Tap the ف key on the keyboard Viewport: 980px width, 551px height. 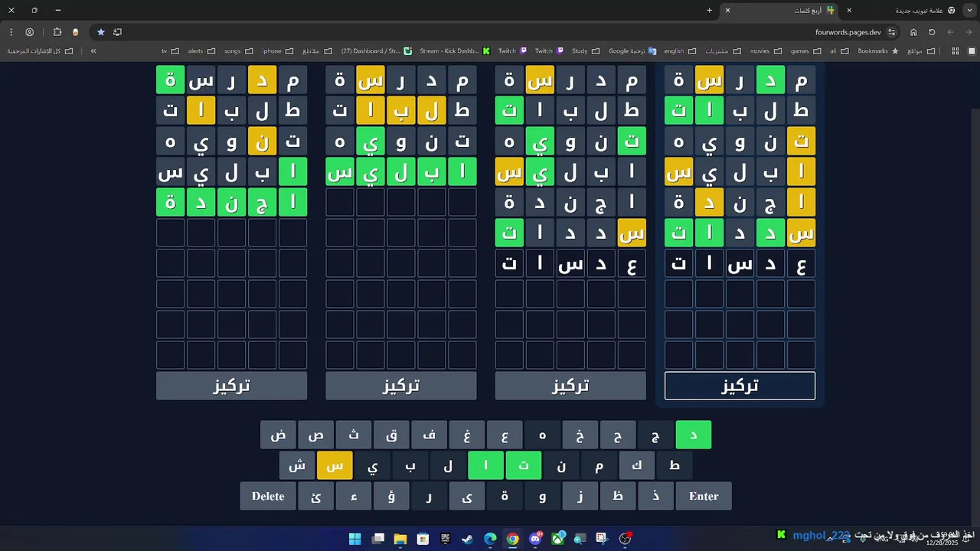coord(430,435)
